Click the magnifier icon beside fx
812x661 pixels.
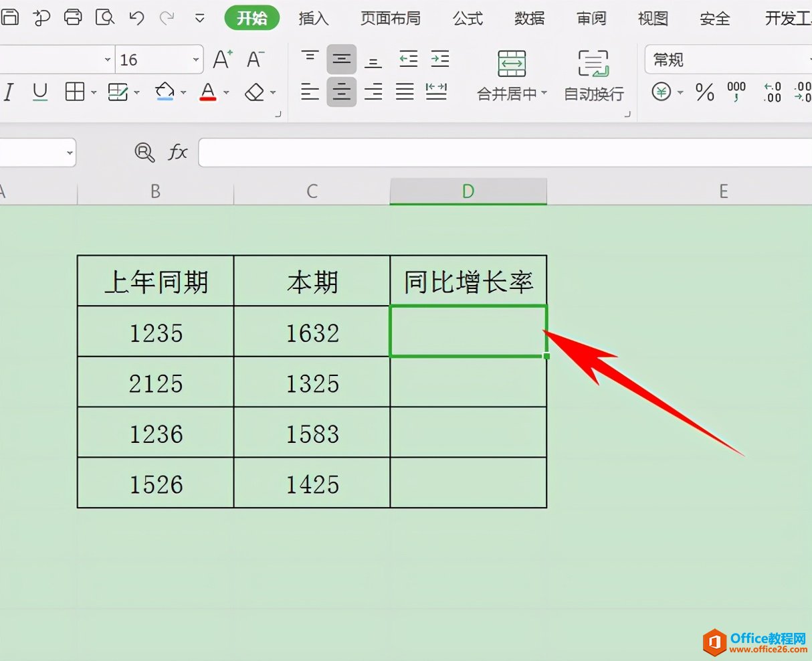(144, 153)
